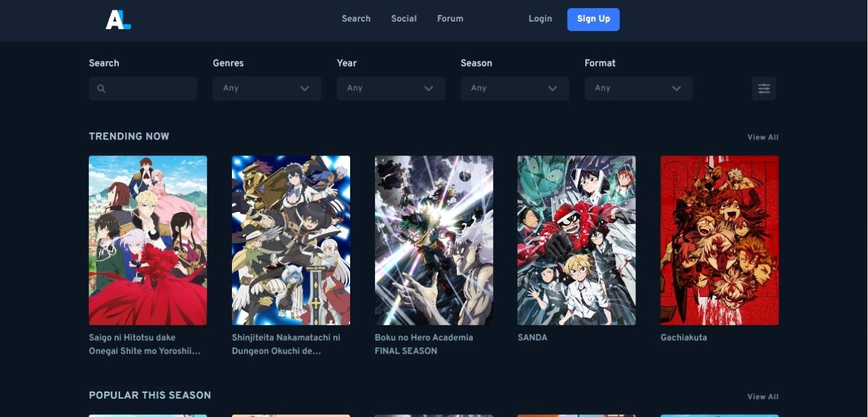
Task: Open the SANDA cover thumbnail
Action: coord(576,240)
